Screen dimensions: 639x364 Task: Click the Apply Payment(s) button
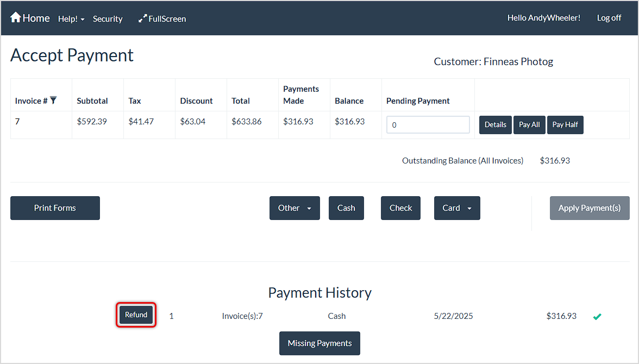point(590,208)
